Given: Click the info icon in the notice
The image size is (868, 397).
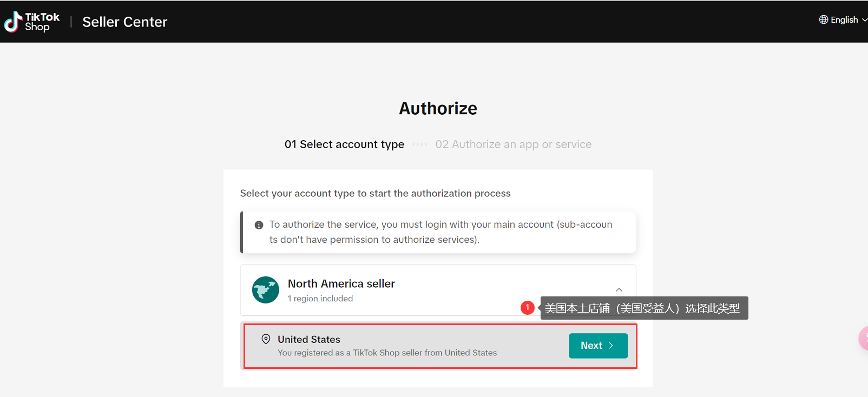Looking at the screenshot, I should click(x=259, y=225).
